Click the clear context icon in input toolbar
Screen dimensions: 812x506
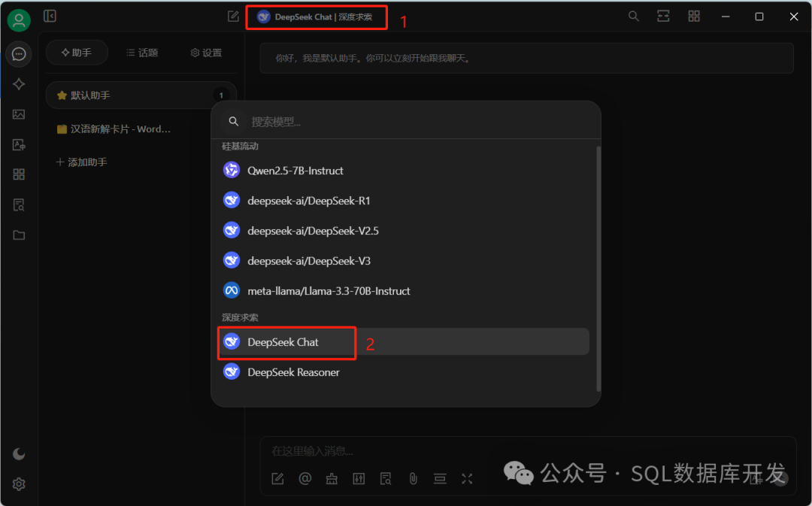click(440, 478)
